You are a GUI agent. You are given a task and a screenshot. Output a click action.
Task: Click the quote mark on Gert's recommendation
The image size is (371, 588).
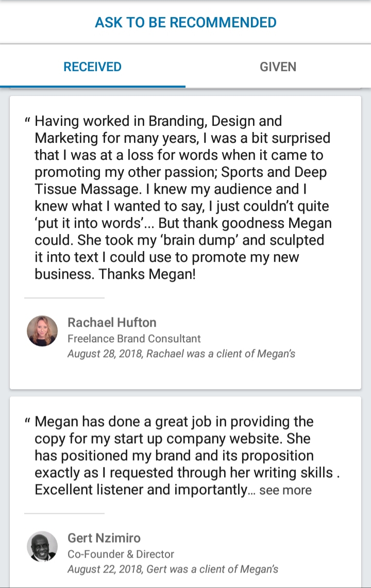[28, 423]
